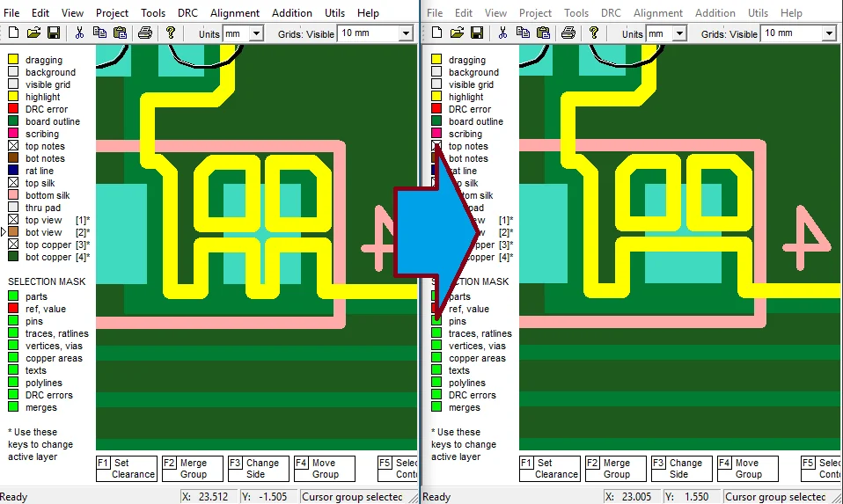Click F2 Merge Group button in left window
This screenshot has width=843, height=504.
coord(193,469)
